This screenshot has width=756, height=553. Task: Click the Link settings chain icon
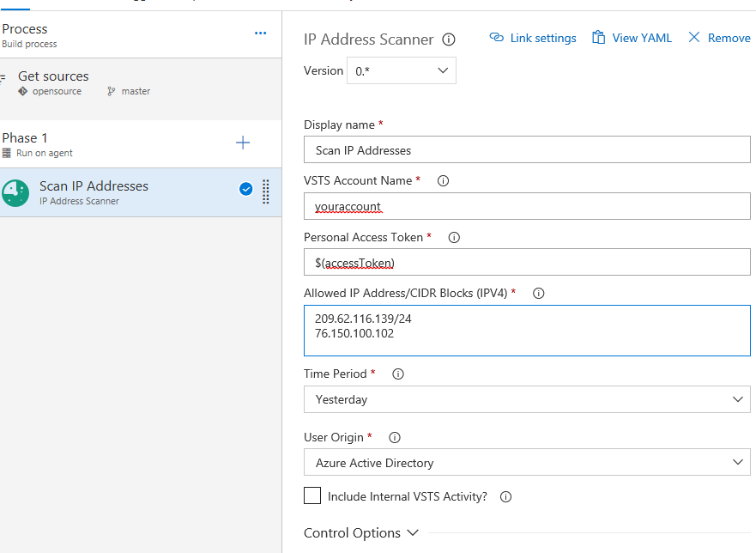(496, 37)
